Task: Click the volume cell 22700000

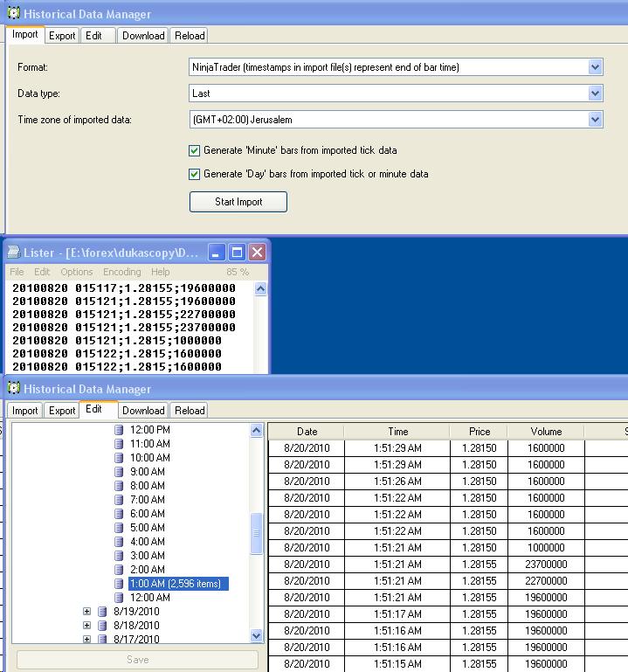Action: (546, 581)
